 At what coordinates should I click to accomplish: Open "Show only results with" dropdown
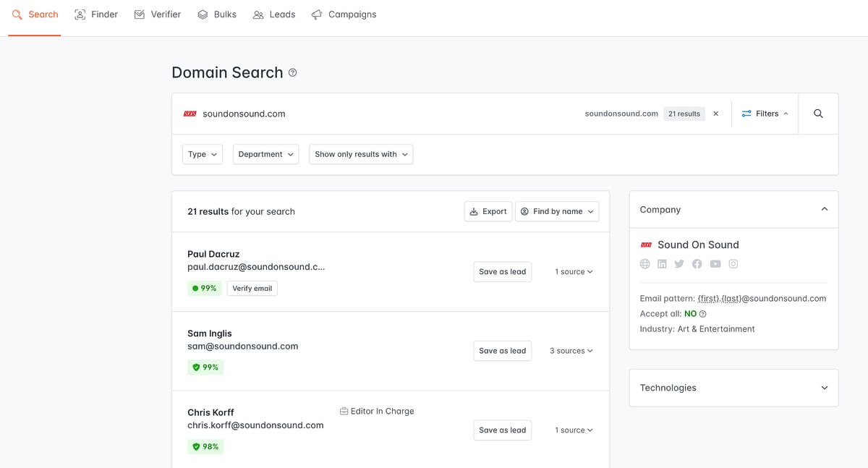pos(361,154)
